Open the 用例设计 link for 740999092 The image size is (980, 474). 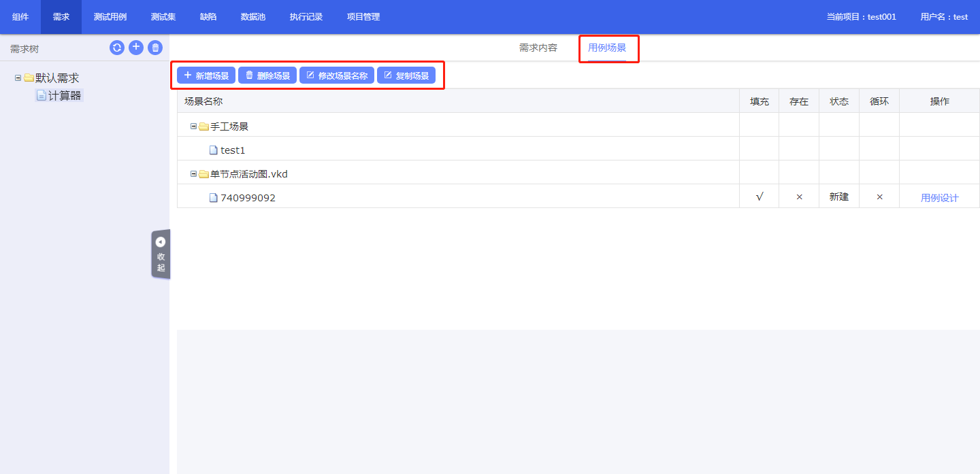tap(939, 198)
